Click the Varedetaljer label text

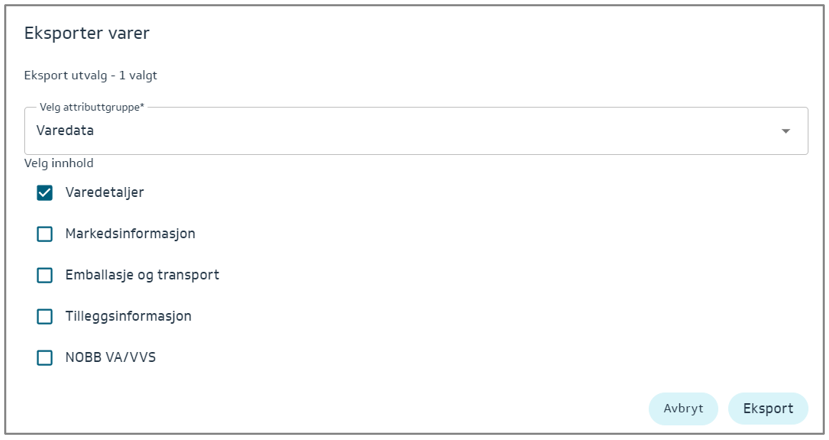pyautogui.click(x=105, y=192)
